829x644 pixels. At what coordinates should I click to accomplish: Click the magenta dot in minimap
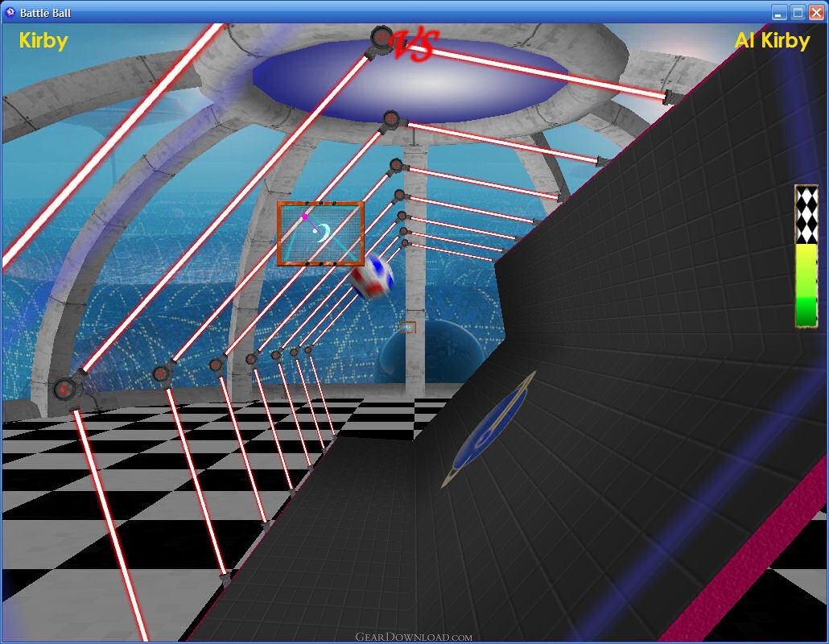(x=304, y=217)
